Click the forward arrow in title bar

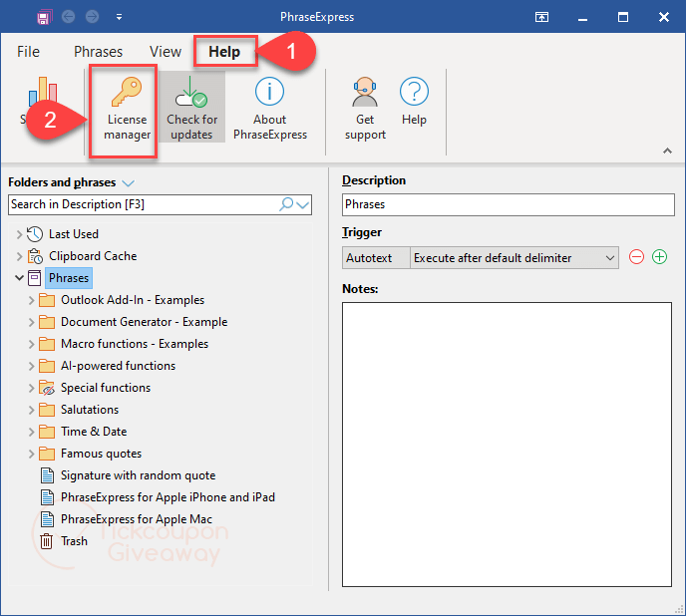(92, 17)
